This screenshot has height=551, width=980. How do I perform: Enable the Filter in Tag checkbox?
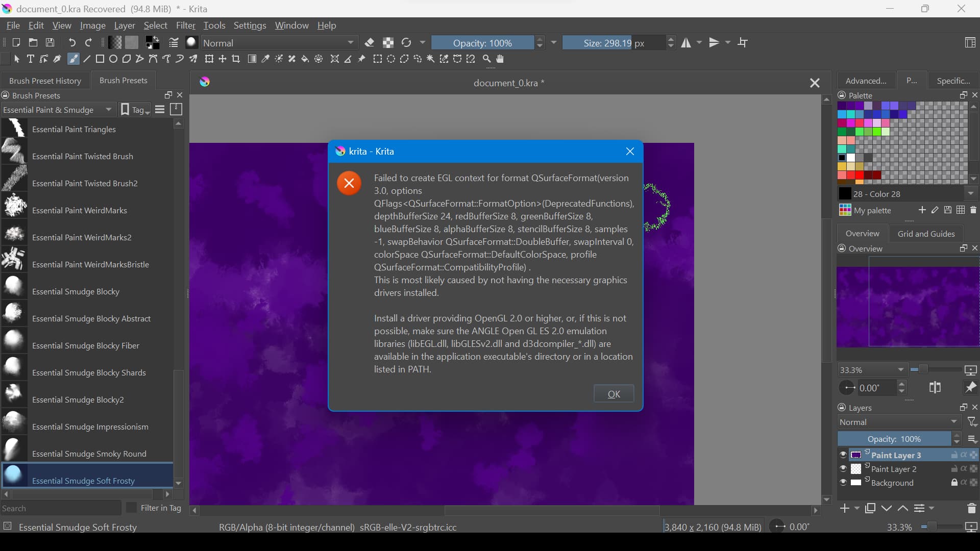(132, 508)
